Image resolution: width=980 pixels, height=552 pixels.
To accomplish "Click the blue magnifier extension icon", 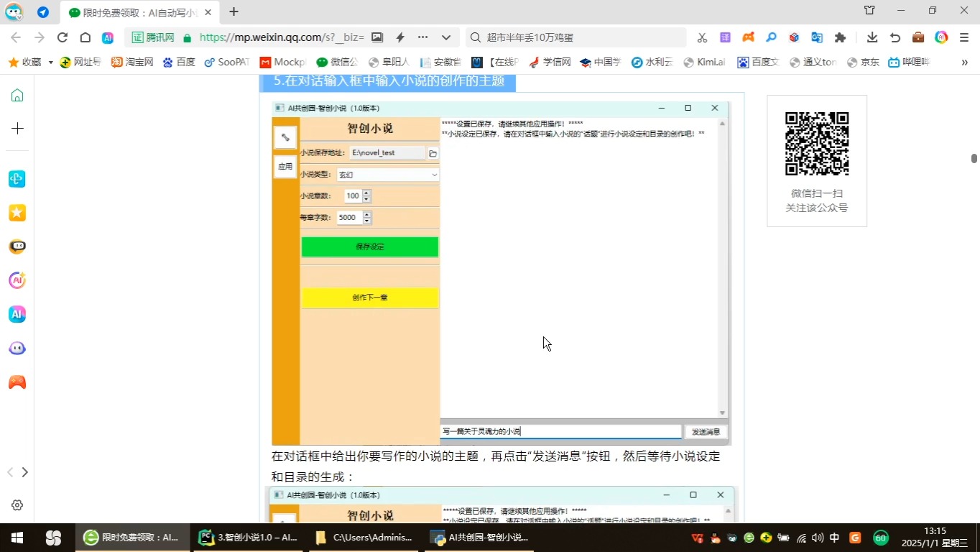I will (771, 37).
